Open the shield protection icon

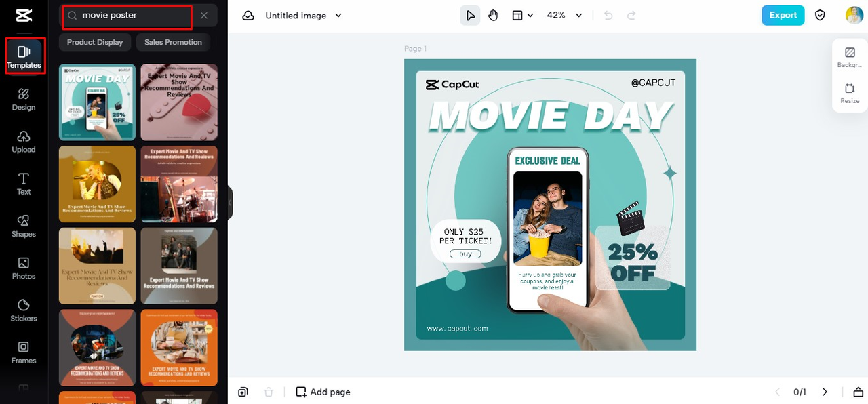(820, 16)
